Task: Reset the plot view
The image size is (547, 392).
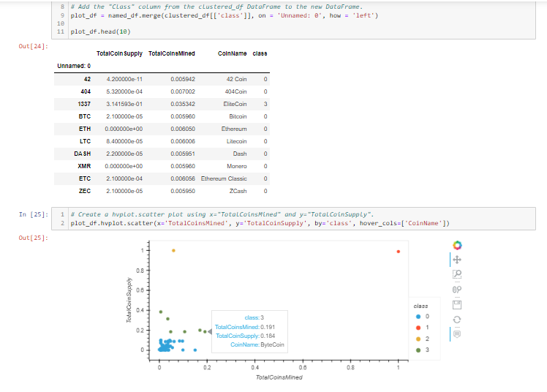Action: point(457,320)
